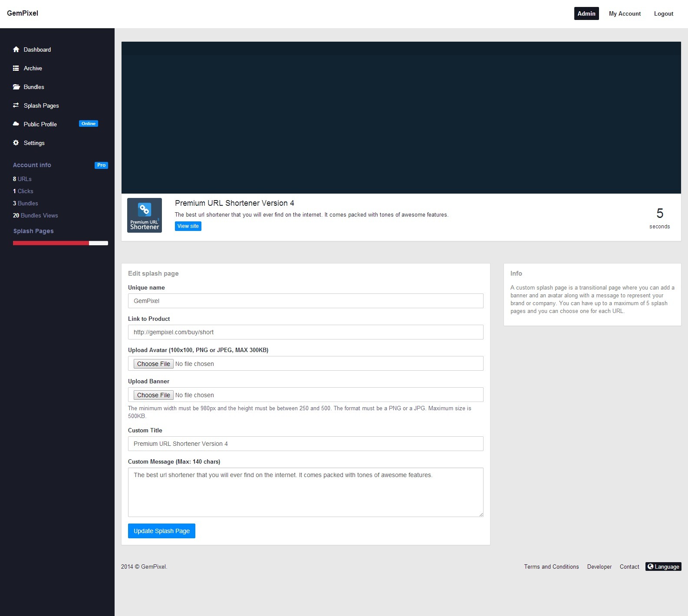Screen dimensions: 688x616
Task: Choose a file for Upload Banner
Action: point(154,395)
